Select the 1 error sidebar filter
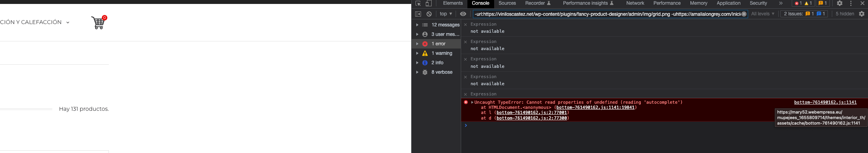 pyautogui.click(x=436, y=44)
